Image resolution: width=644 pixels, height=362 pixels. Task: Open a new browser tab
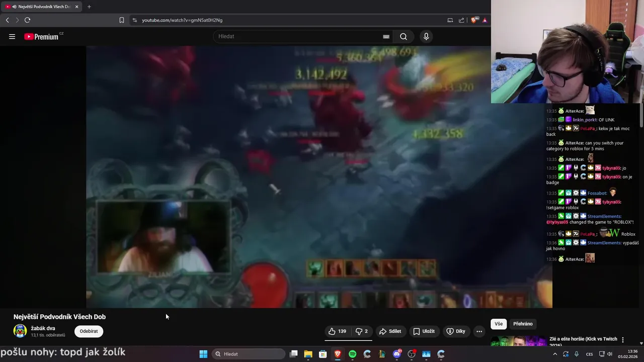tap(89, 7)
